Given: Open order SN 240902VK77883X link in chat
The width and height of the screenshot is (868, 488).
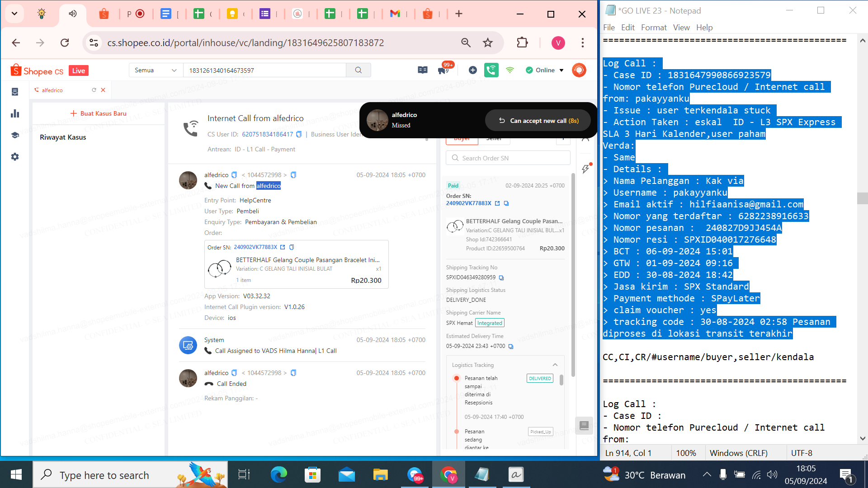Looking at the screenshot, I should click(255, 247).
